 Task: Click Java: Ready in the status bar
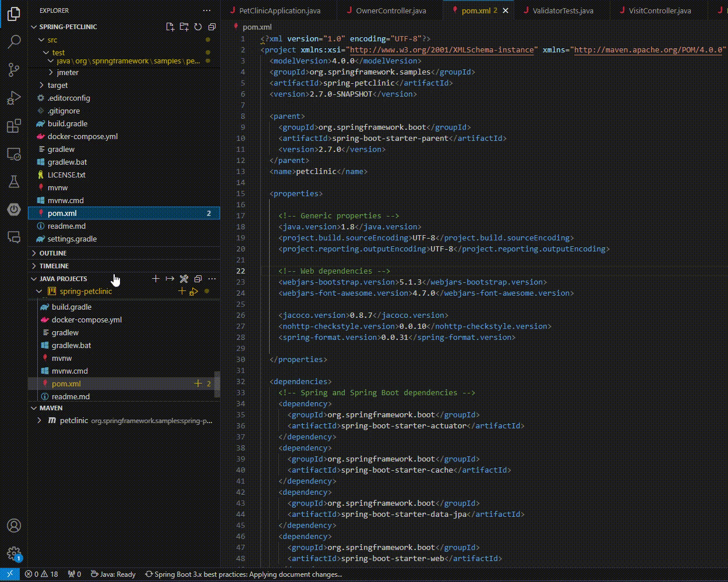pos(114,574)
